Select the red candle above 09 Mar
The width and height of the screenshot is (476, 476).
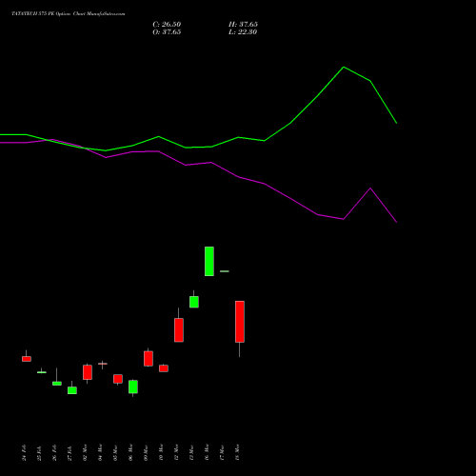tap(149, 359)
